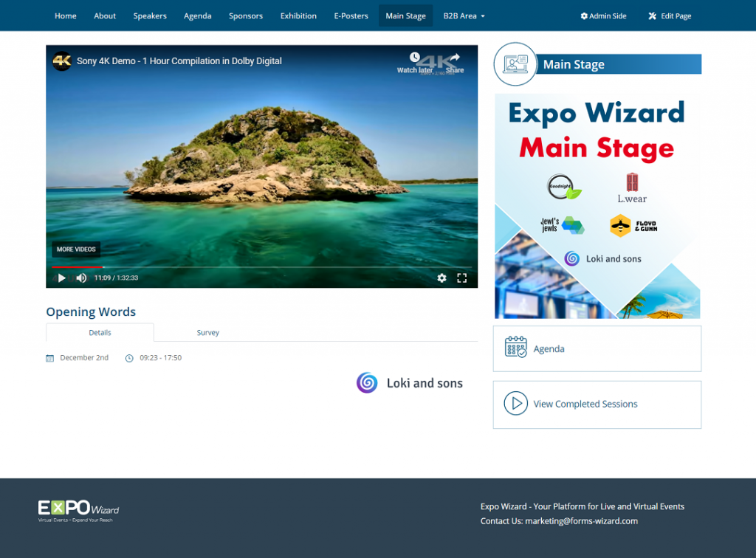Select the Details tab
This screenshot has width=756, height=558.
click(100, 333)
